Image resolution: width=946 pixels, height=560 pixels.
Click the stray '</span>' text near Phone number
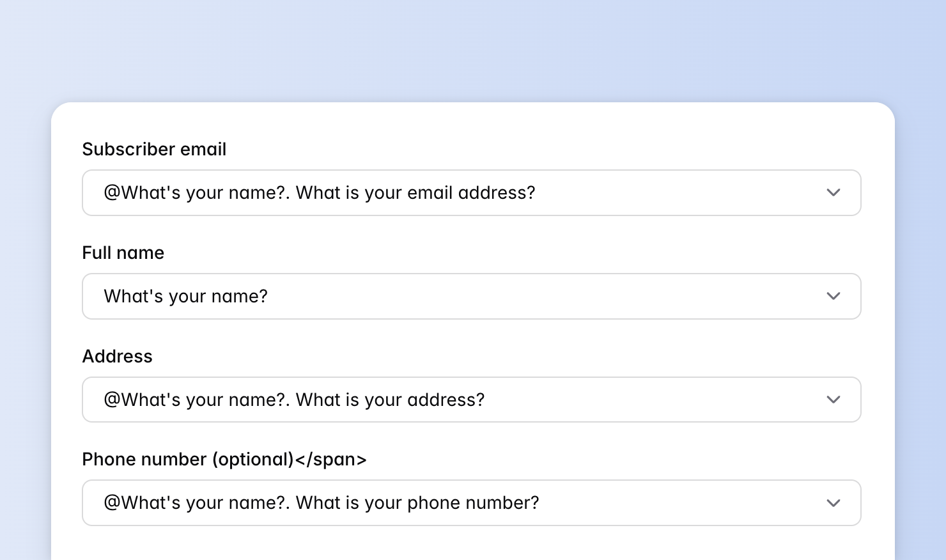(330, 459)
